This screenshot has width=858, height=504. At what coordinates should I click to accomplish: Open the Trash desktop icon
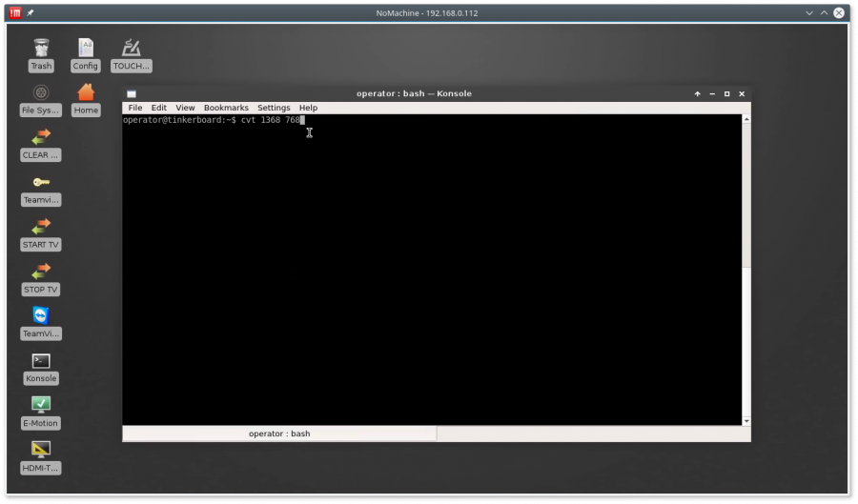[x=41, y=49]
